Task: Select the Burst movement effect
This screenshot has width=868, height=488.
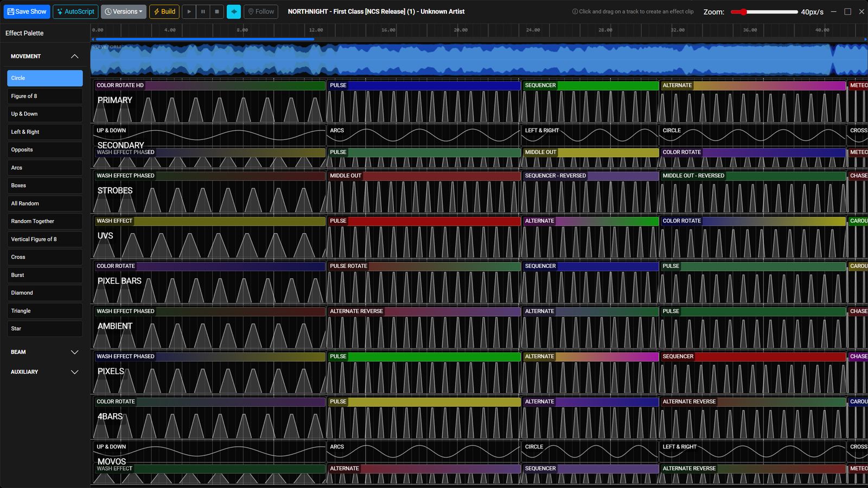Action: (x=45, y=275)
